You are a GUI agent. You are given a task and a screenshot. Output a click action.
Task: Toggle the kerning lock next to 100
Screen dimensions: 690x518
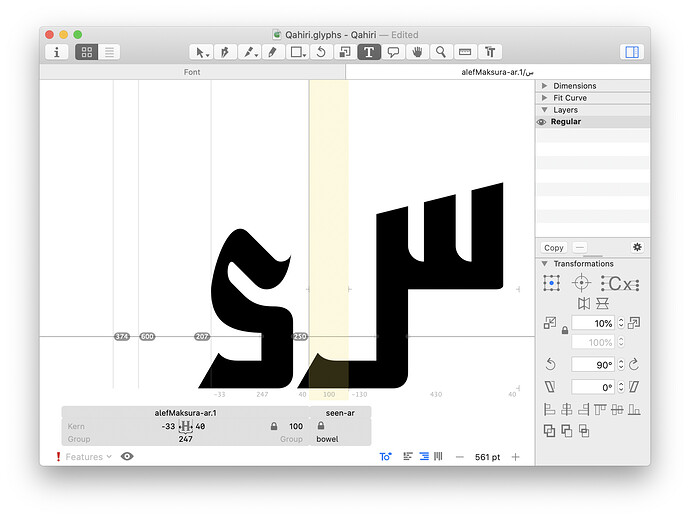tap(274, 426)
